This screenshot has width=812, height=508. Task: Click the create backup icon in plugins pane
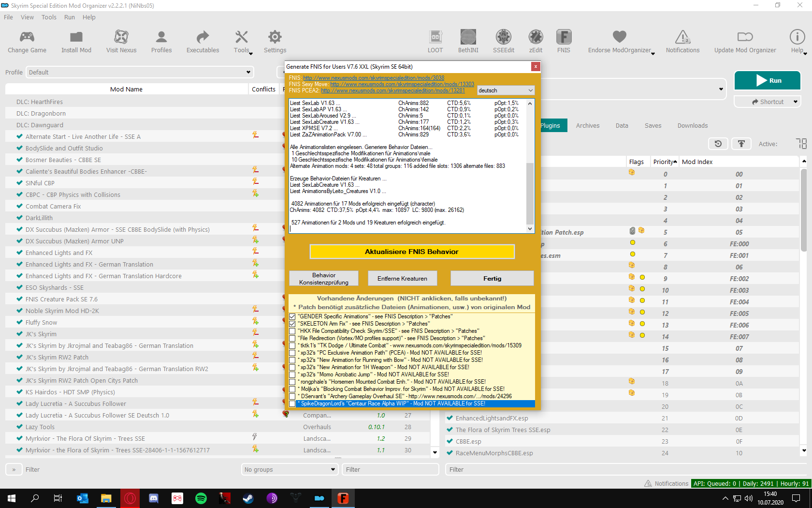(x=741, y=144)
